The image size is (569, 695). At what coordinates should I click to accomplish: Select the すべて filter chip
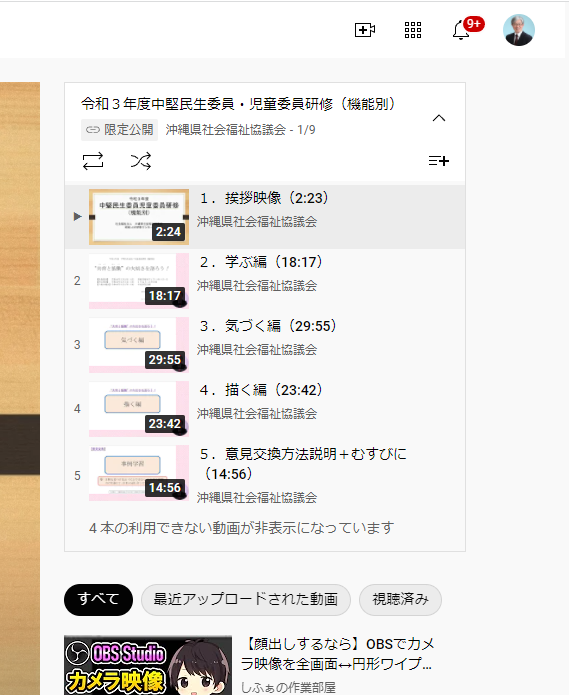(x=98, y=600)
